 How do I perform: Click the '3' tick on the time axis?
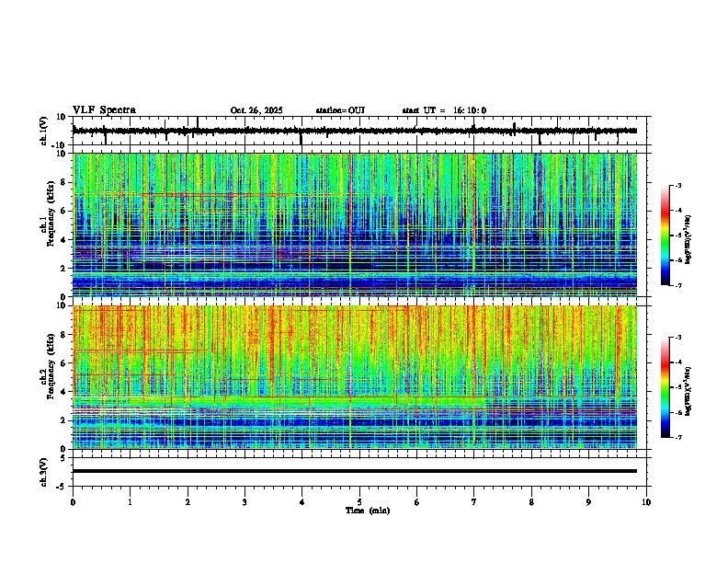(x=245, y=502)
